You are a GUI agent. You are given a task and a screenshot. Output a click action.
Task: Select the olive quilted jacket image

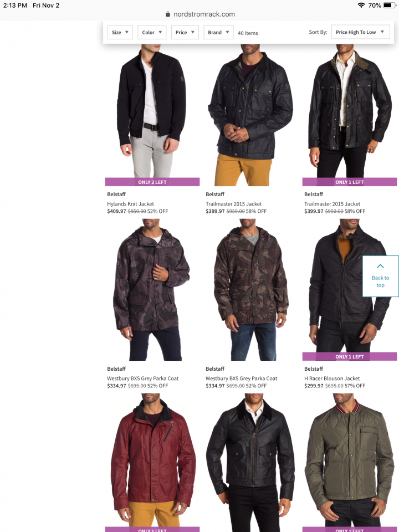(350, 463)
